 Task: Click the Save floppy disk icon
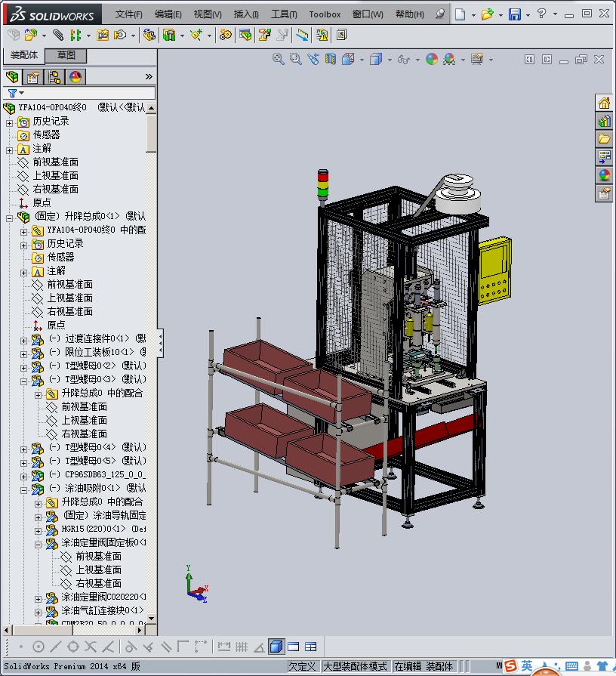pos(514,14)
